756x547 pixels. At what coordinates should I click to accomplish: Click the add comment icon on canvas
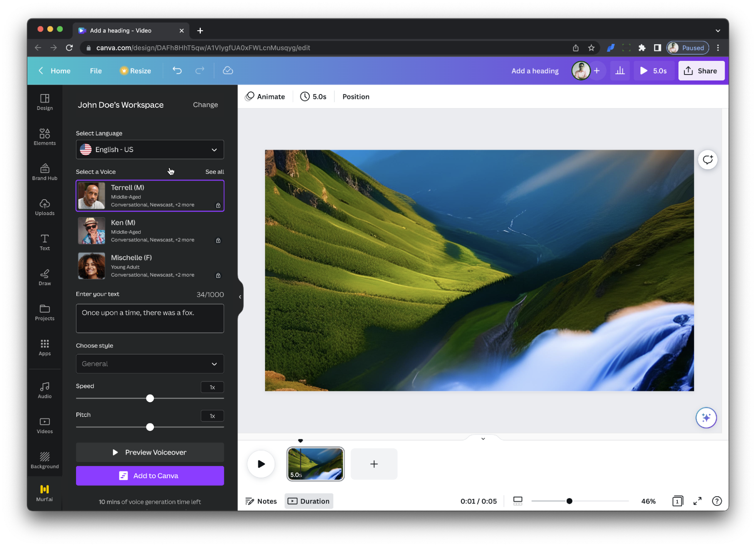point(707,160)
